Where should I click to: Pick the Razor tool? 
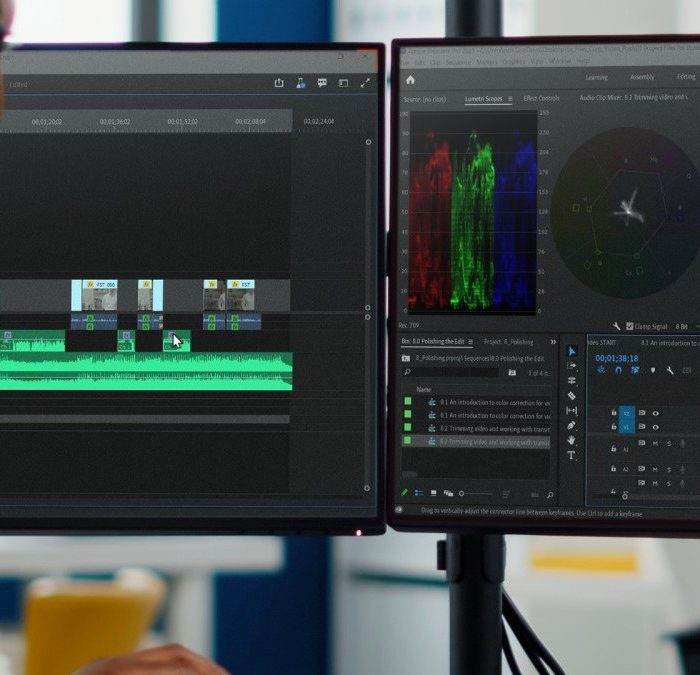tap(571, 396)
